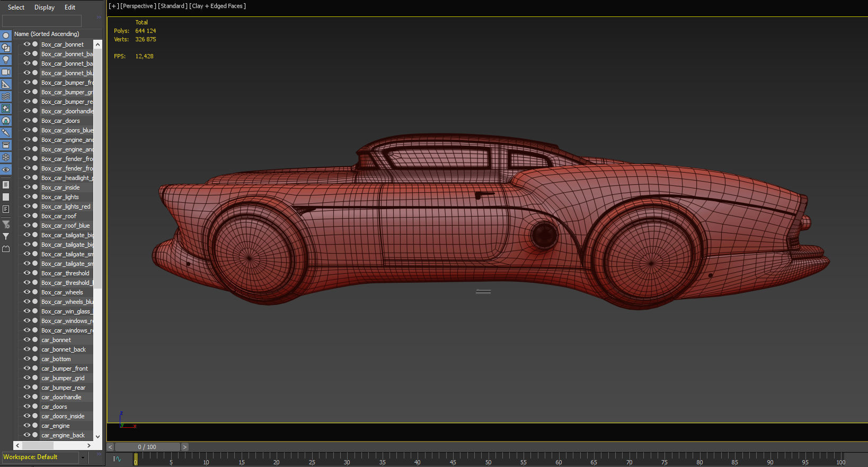Select Box_car_wheels row in the list
This screenshot has width=868, height=467.
(x=62, y=292)
